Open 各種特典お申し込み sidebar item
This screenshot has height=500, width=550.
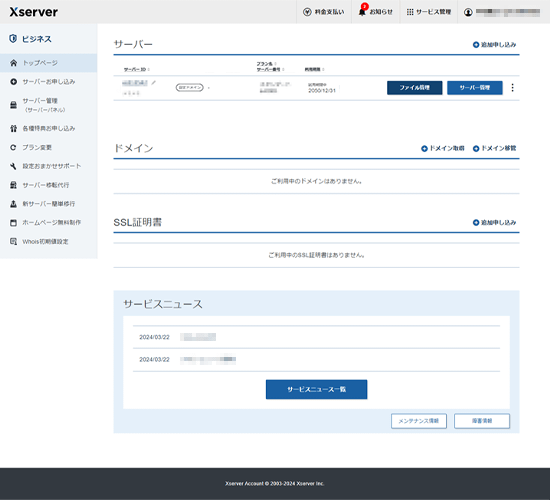[x=48, y=128]
